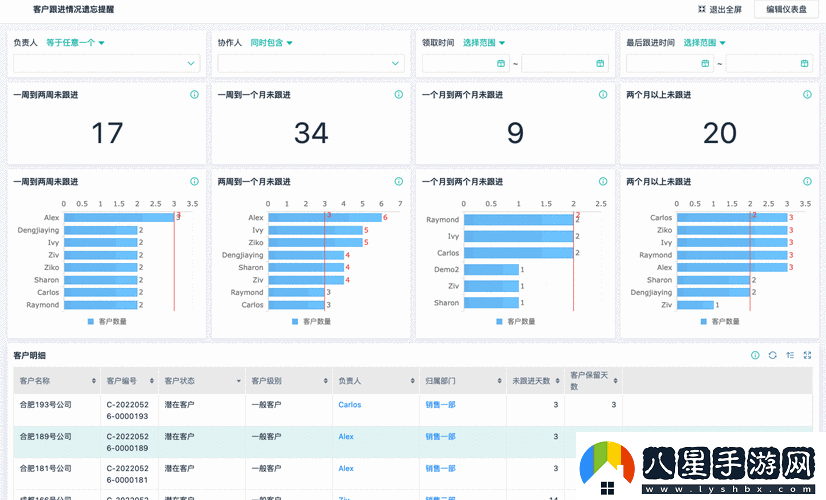Viewport: 826px width, 500px height.
Task: Open the sort settings icon of 客户明细
Action: point(790,355)
